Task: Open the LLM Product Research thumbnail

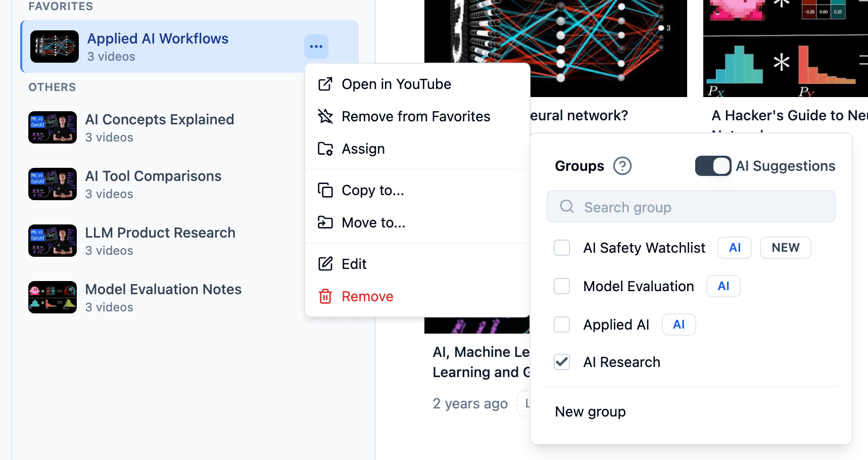Action: tap(53, 241)
